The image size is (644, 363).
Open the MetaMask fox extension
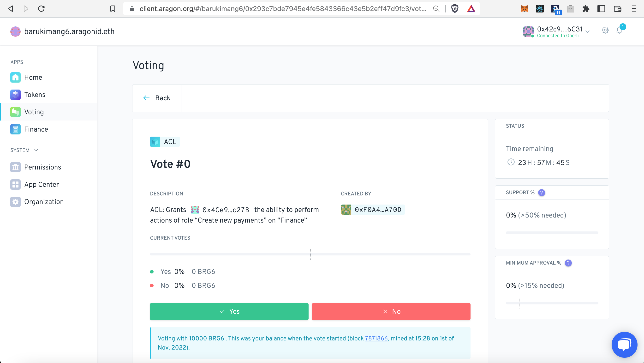tap(524, 9)
